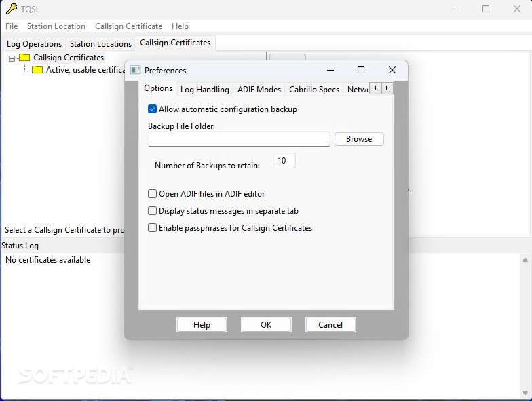The image size is (532, 401).
Task: Confirm preferences with OK button
Action: point(266,325)
